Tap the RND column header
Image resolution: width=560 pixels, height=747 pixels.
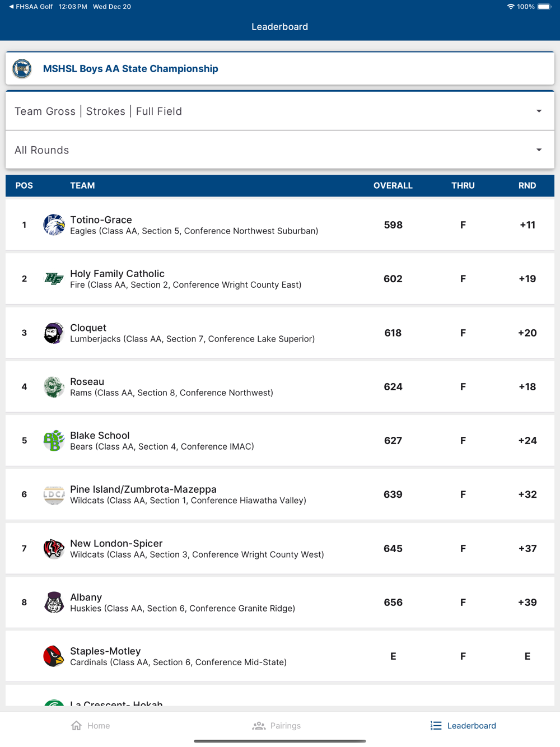click(527, 186)
